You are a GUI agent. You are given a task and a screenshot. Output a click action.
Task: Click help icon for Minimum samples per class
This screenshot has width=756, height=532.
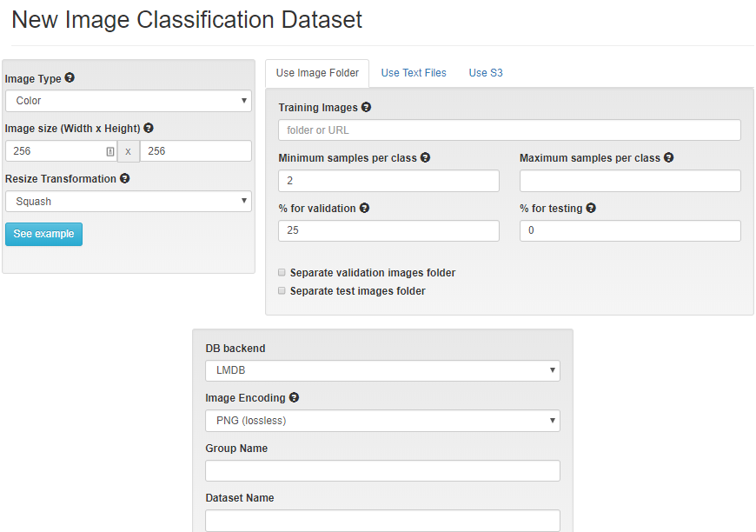(x=425, y=158)
